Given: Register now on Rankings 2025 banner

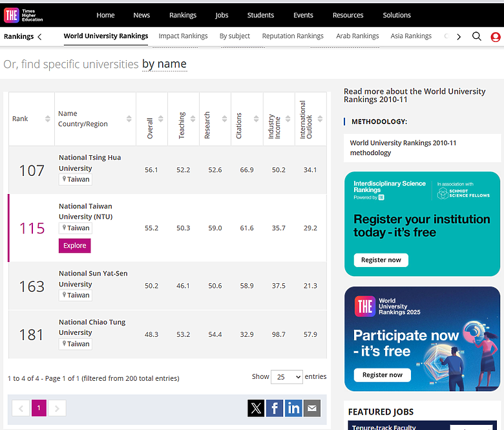Looking at the screenshot, I should coord(382,375).
